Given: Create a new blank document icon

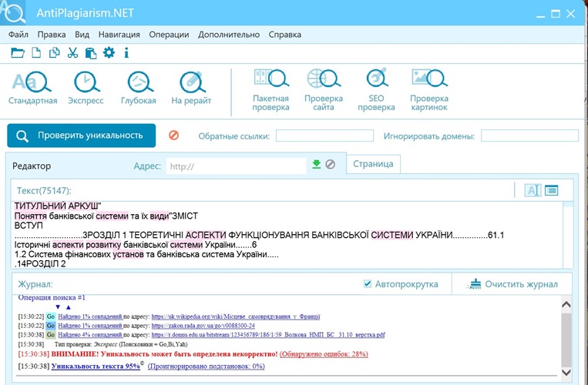Looking at the screenshot, I should pyautogui.click(x=36, y=53).
